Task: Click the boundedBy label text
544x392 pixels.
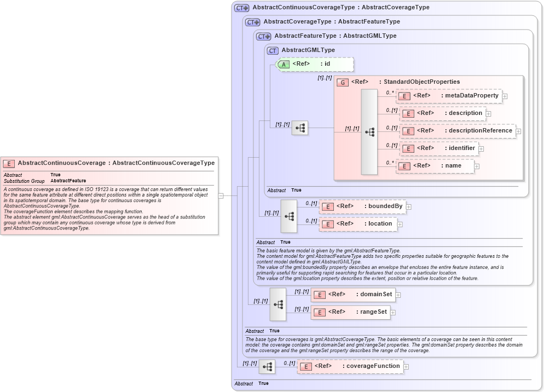Action: coord(385,206)
